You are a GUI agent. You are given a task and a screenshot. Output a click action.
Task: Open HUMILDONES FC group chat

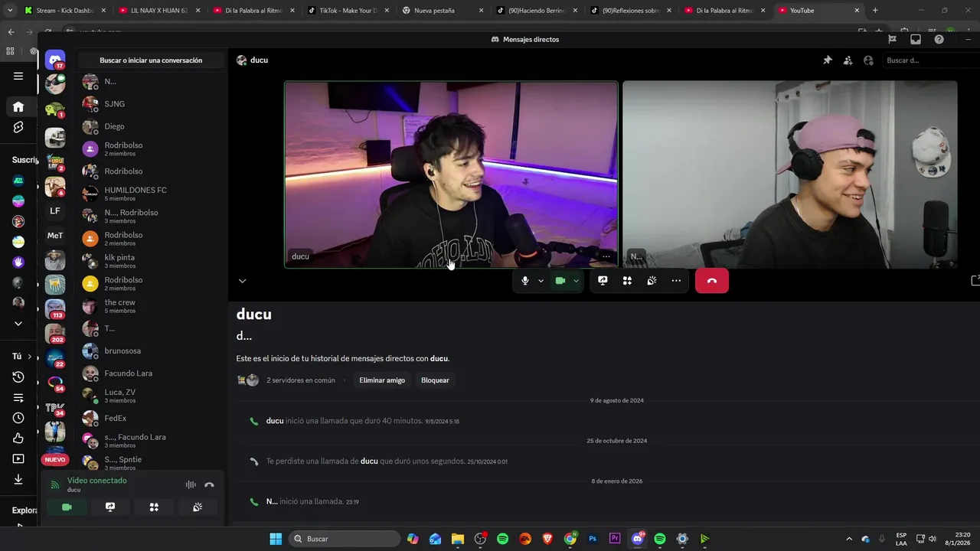pos(152,194)
